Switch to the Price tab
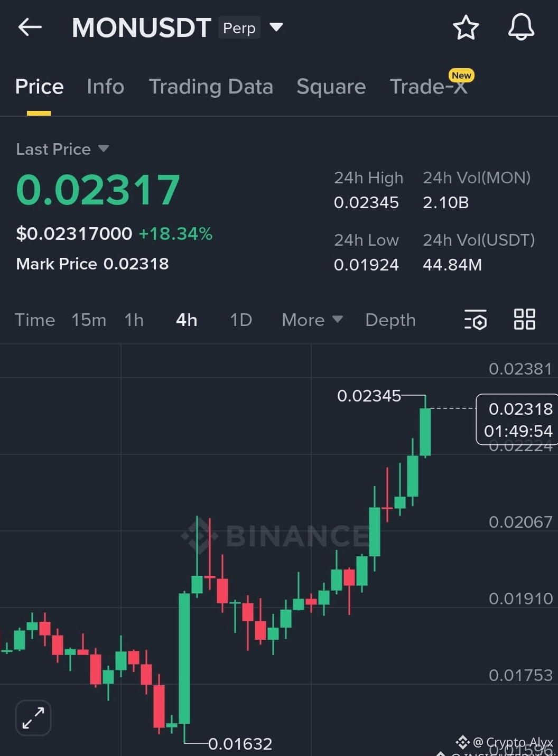The height and width of the screenshot is (756, 558). coord(39,86)
